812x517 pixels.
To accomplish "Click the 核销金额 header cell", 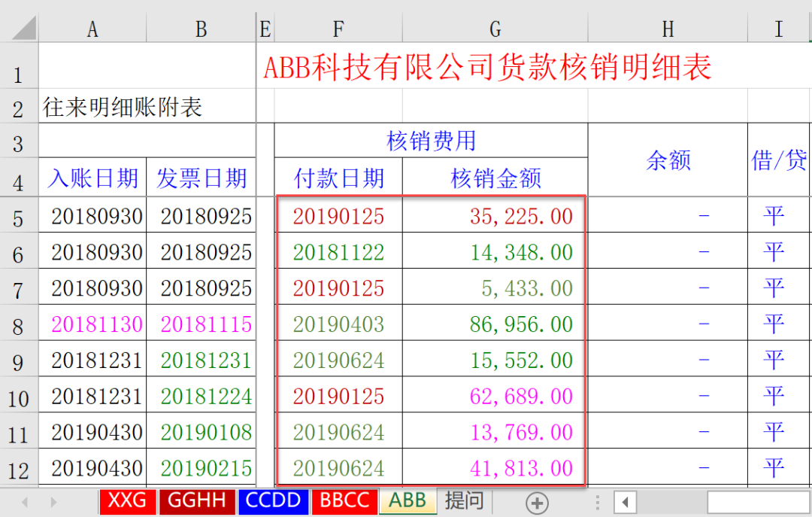I will [495, 178].
